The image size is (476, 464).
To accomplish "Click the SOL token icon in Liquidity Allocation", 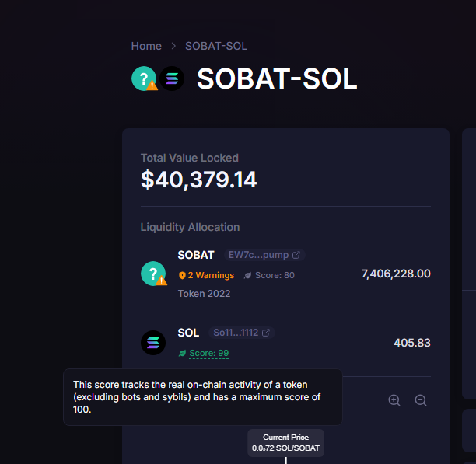I will 153,343.
